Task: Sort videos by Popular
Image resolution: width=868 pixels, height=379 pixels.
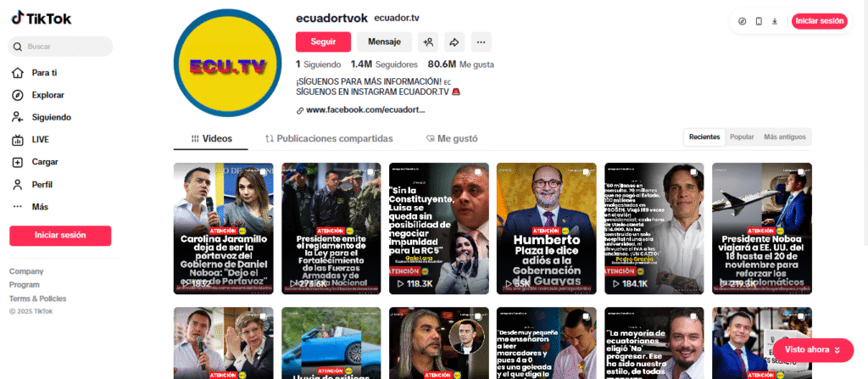Action: 742,137
